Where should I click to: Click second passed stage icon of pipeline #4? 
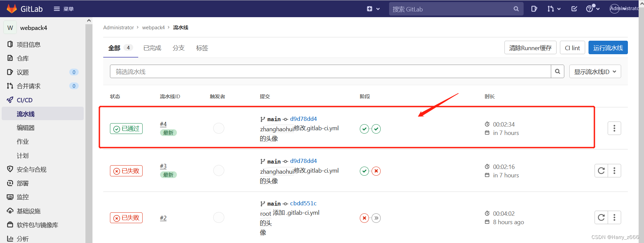pos(376,129)
